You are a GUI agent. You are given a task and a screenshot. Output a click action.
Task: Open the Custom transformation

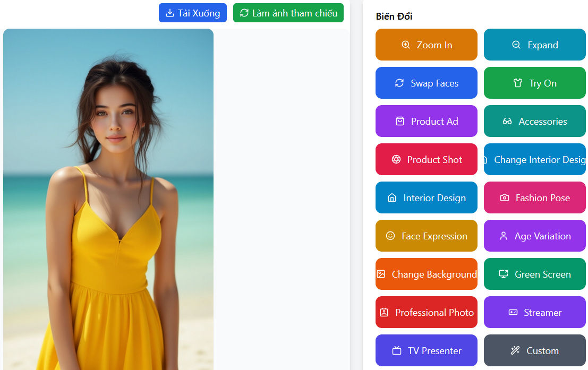(535, 350)
